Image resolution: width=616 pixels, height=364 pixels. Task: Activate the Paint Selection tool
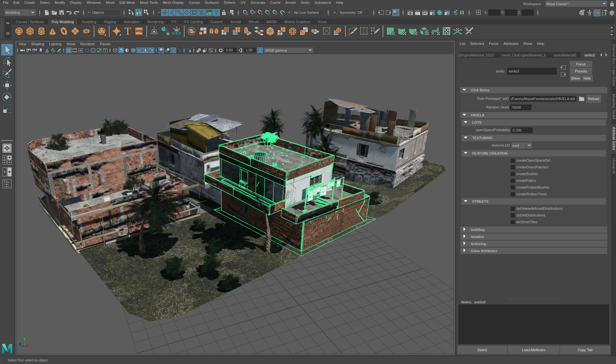click(x=7, y=73)
